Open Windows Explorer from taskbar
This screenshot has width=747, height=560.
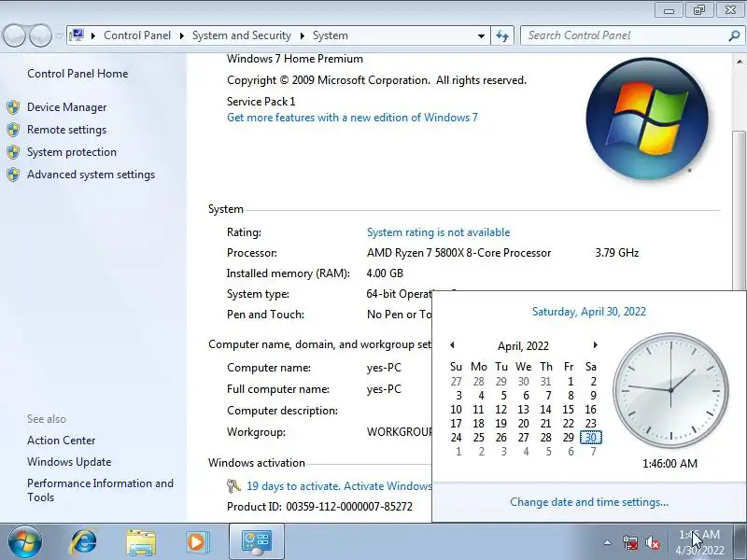[141, 542]
